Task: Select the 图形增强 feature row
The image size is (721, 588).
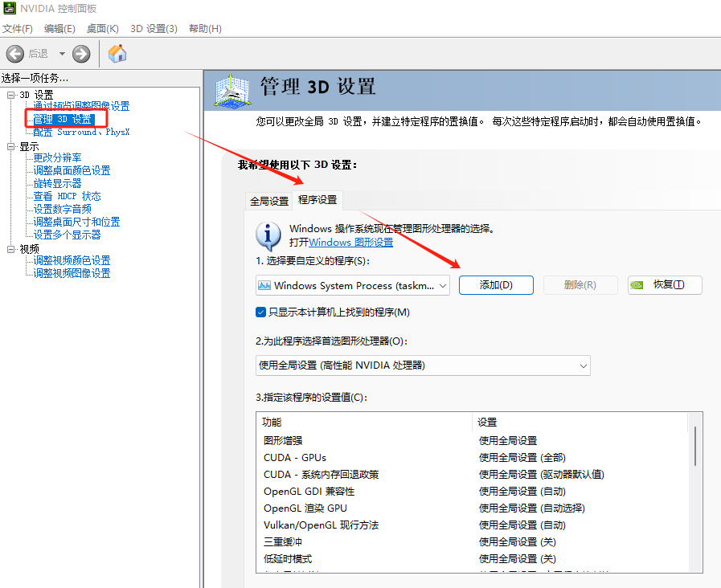Action: [473, 440]
